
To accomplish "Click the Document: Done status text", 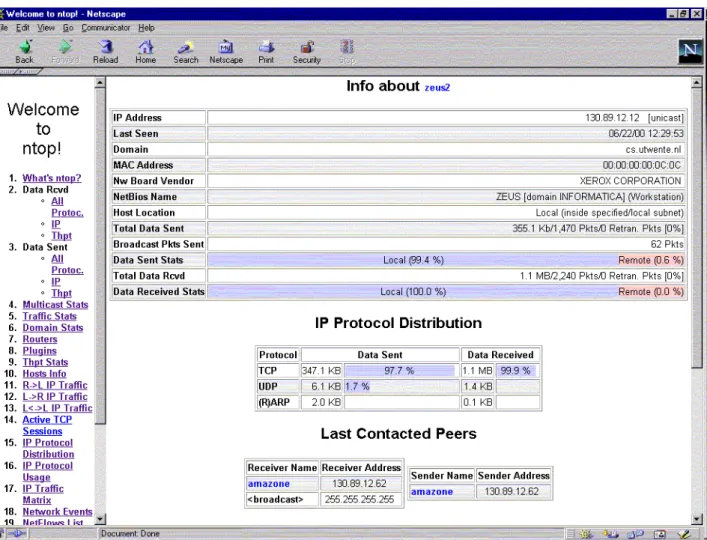I will (x=130, y=534).
